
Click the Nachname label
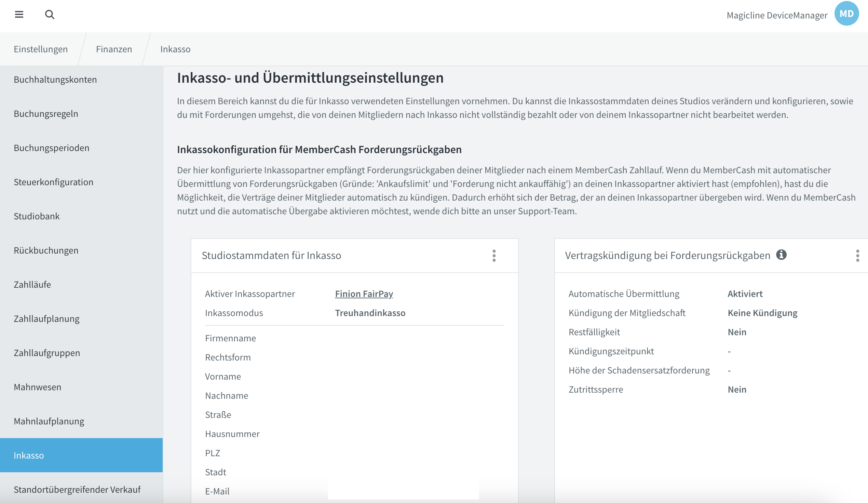pyautogui.click(x=227, y=395)
